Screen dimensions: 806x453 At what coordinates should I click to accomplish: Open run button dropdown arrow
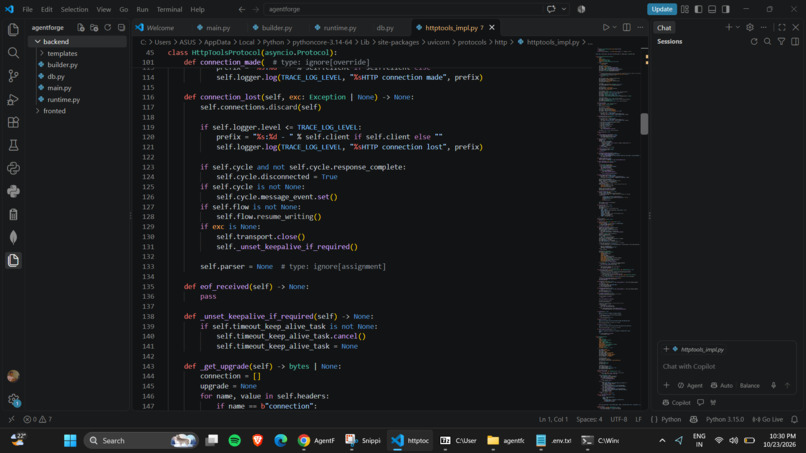tap(614, 27)
